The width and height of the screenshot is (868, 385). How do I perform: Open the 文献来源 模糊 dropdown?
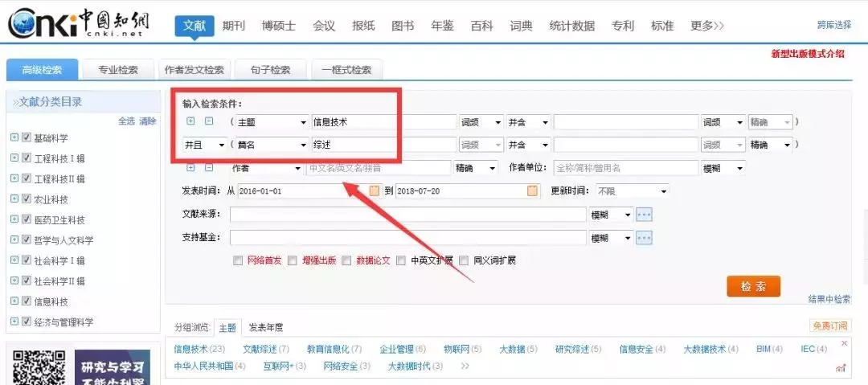tap(611, 215)
